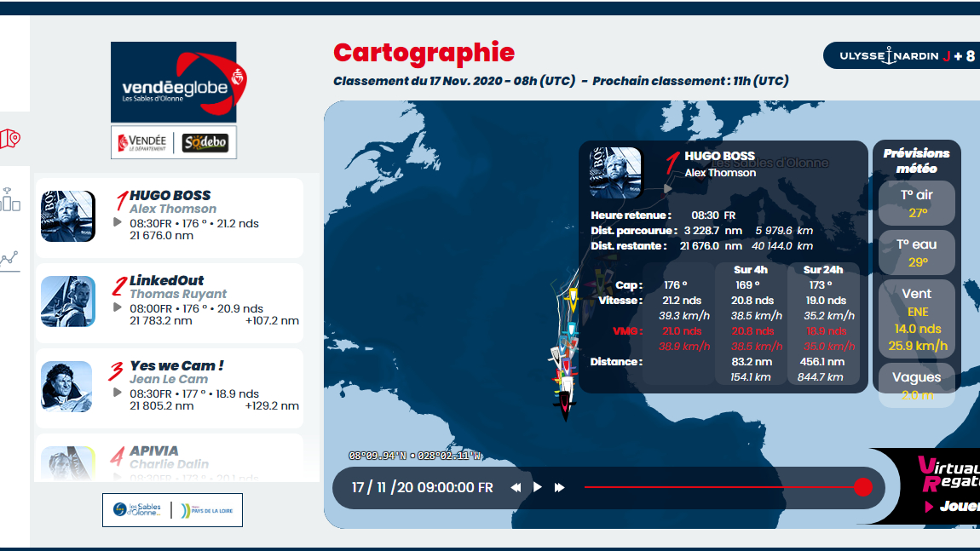Click the Les Sables d'Olonne partner logo
This screenshot has height=551, width=980.
click(137, 510)
